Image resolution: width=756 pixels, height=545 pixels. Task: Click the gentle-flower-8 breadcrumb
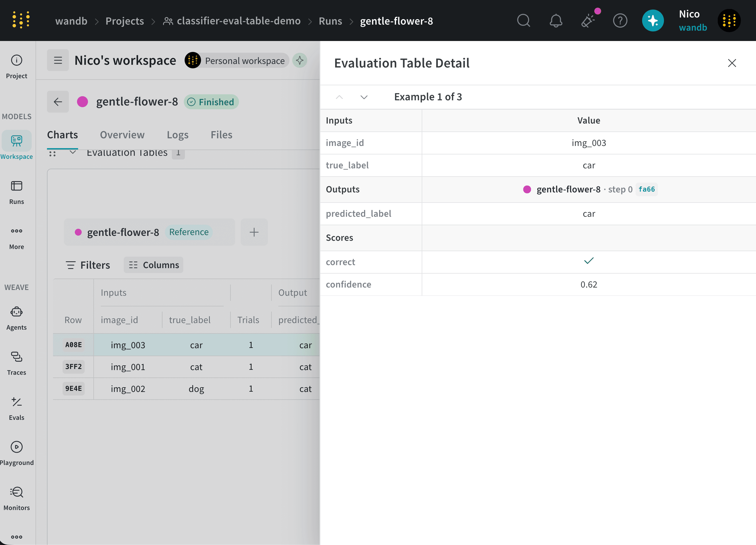[x=396, y=21]
